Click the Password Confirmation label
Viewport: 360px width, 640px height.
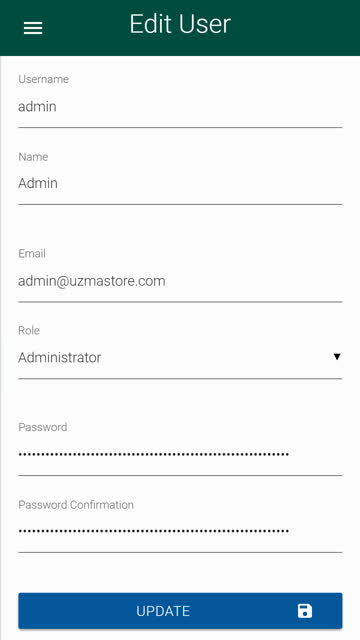pos(76,505)
